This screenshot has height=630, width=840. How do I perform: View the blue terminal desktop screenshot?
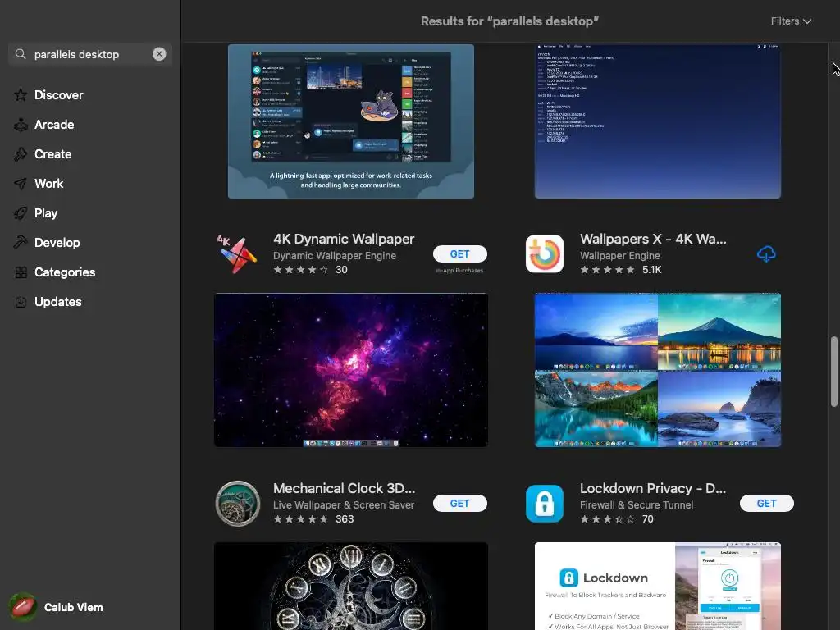click(x=657, y=121)
